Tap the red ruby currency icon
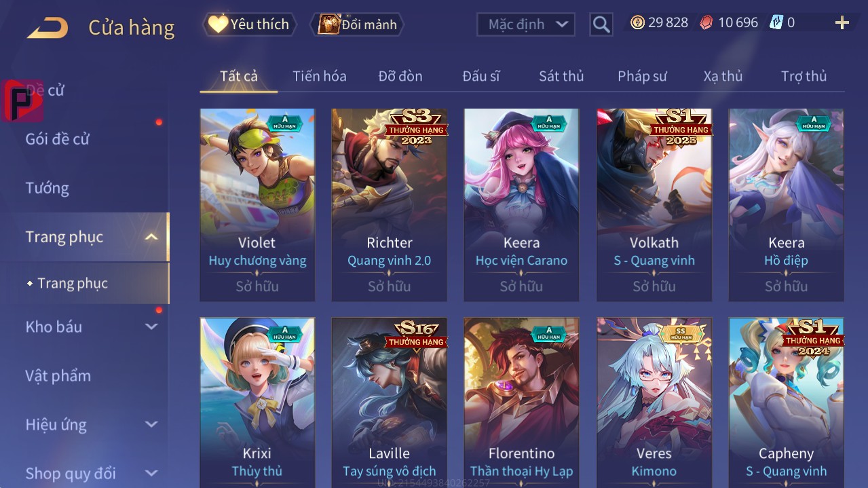The image size is (868, 488). 707,22
